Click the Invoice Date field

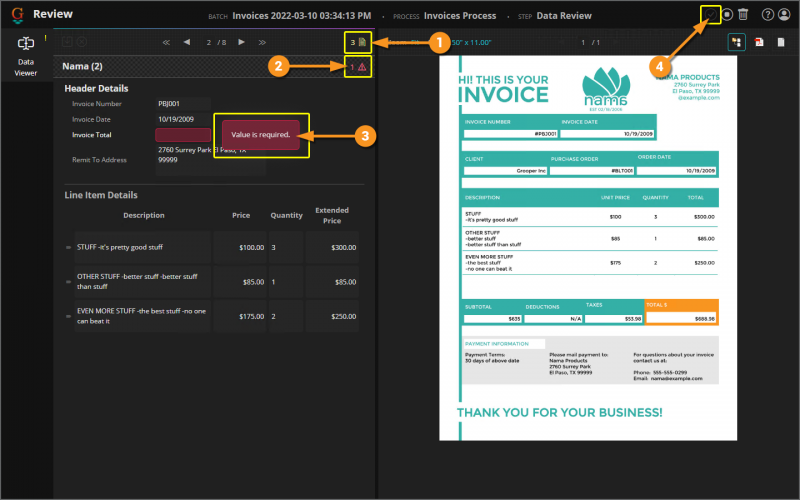click(182, 119)
